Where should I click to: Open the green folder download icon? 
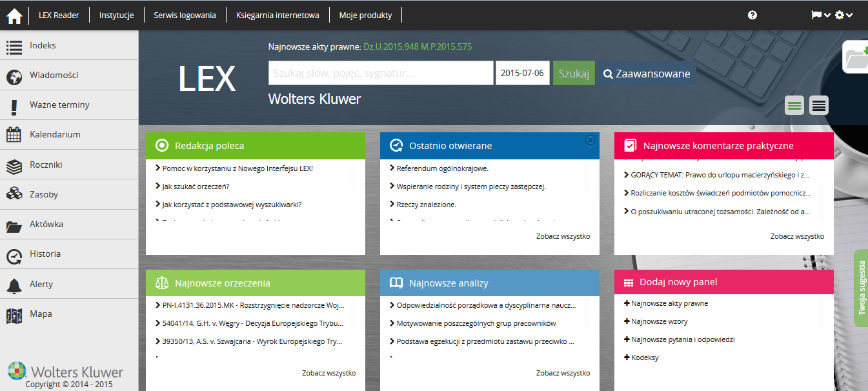(x=856, y=57)
